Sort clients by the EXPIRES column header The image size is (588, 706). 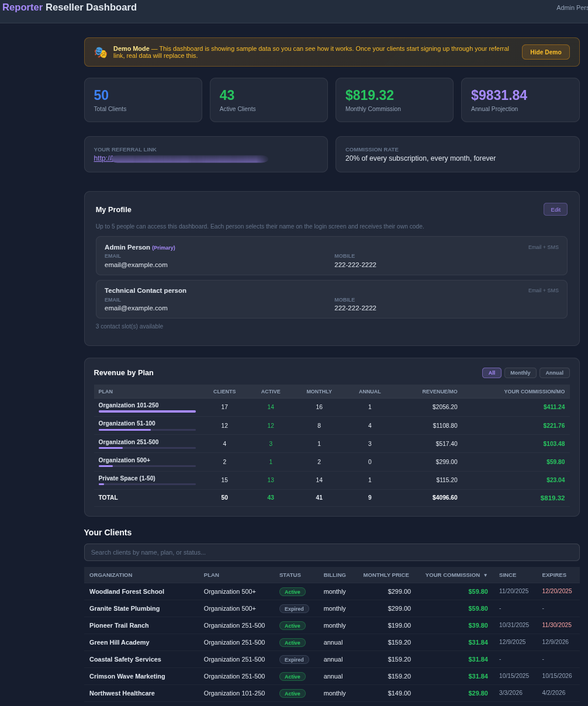[554, 575]
